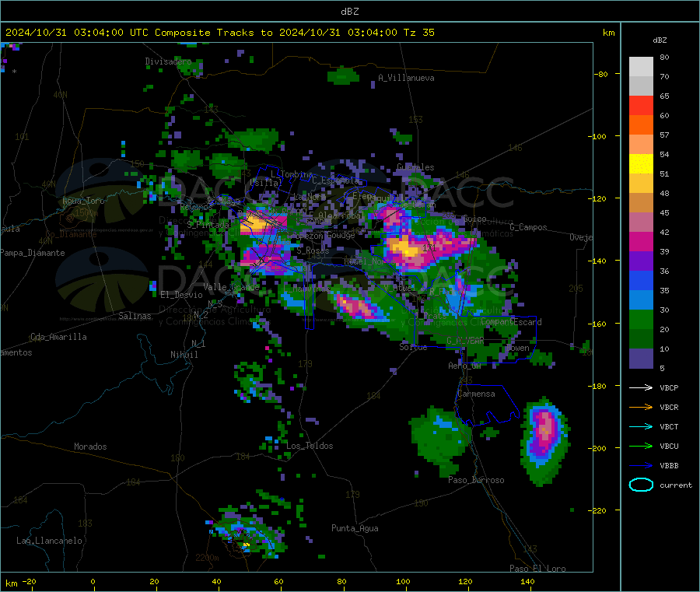Select the slate 5-10 dBZ swatch
Screen dimensions: 700x592
641,359
